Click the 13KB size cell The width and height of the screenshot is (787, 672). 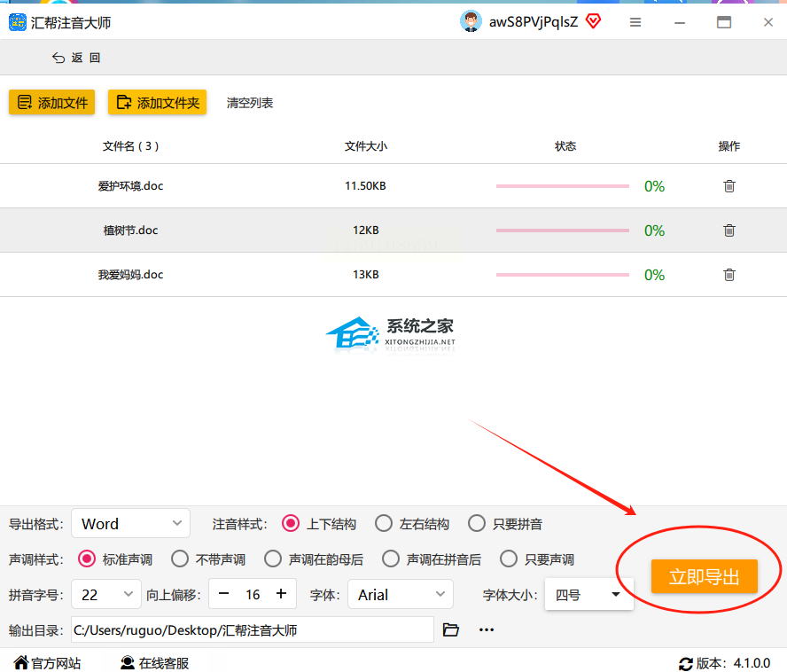(365, 274)
